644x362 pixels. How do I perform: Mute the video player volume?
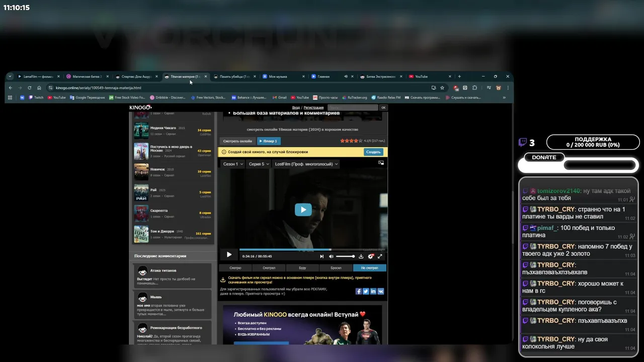coord(331,256)
